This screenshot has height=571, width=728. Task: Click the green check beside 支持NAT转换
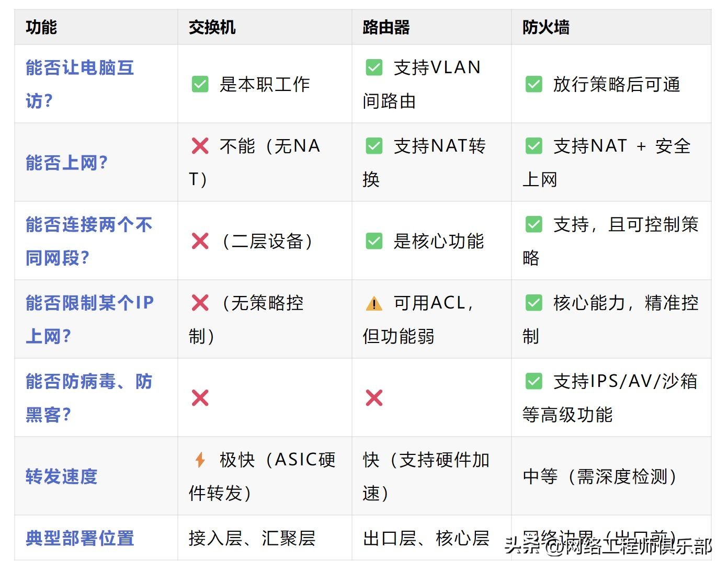click(x=374, y=146)
